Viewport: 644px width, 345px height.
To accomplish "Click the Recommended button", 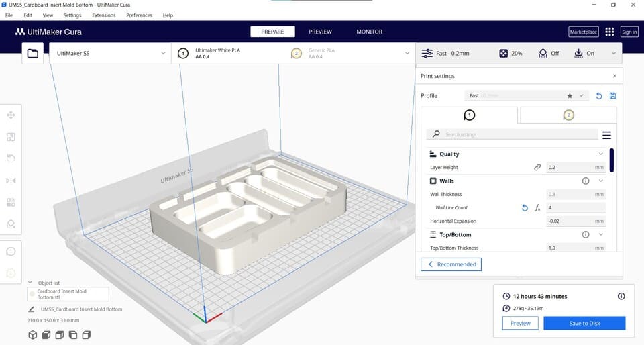I will click(x=451, y=264).
